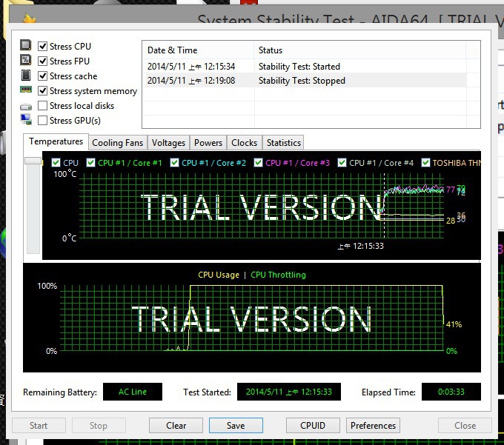Click the Clear button
Image resolution: width=504 pixels, height=445 pixels.
pos(176,426)
